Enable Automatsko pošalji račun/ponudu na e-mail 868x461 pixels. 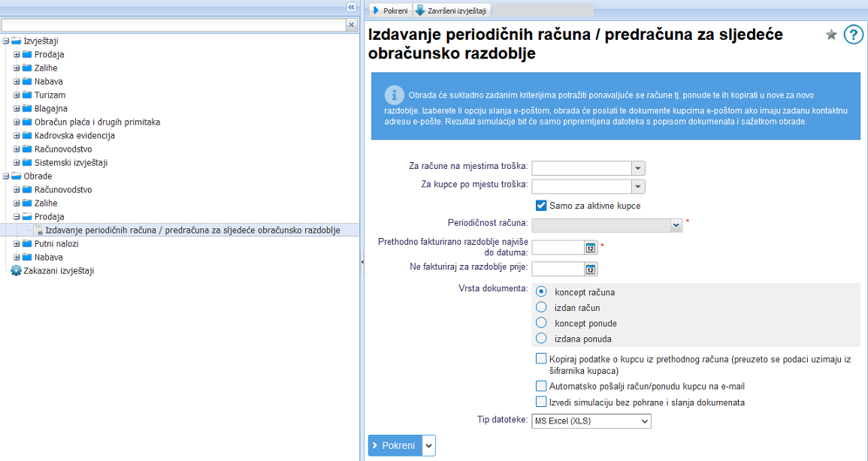[541, 386]
